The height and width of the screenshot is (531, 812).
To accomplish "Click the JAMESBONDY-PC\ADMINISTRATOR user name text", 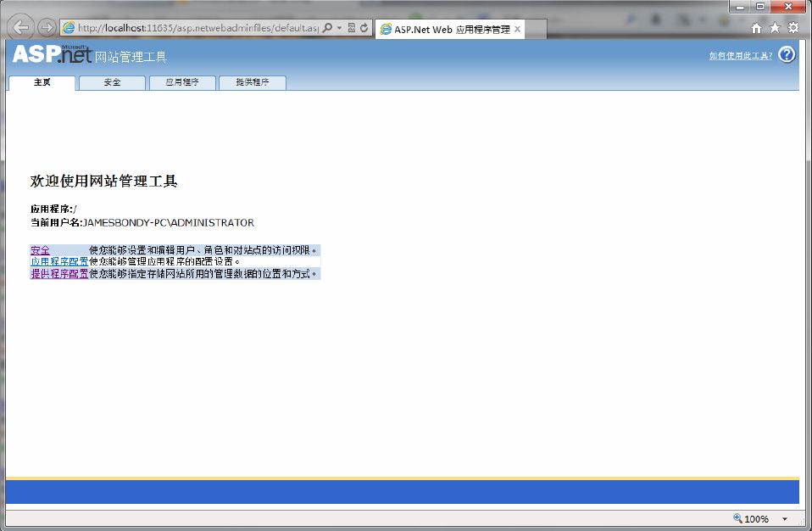I will pos(169,223).
